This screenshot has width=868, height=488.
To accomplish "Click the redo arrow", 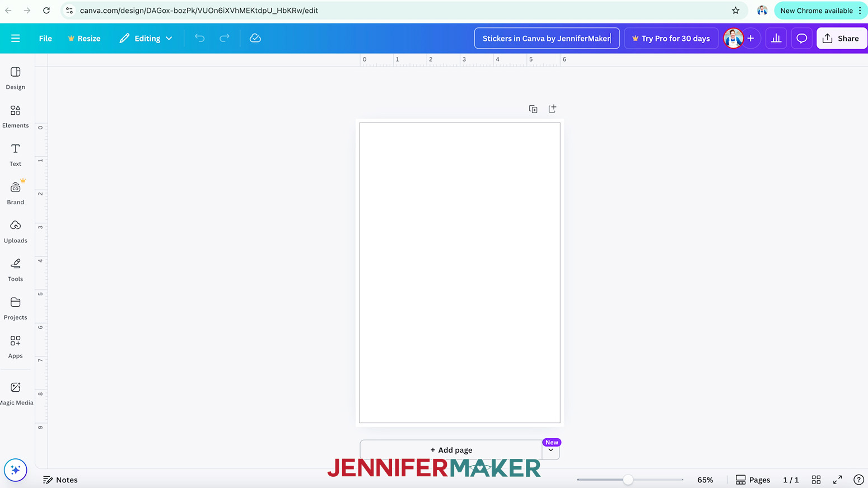I will coord(225,38).
